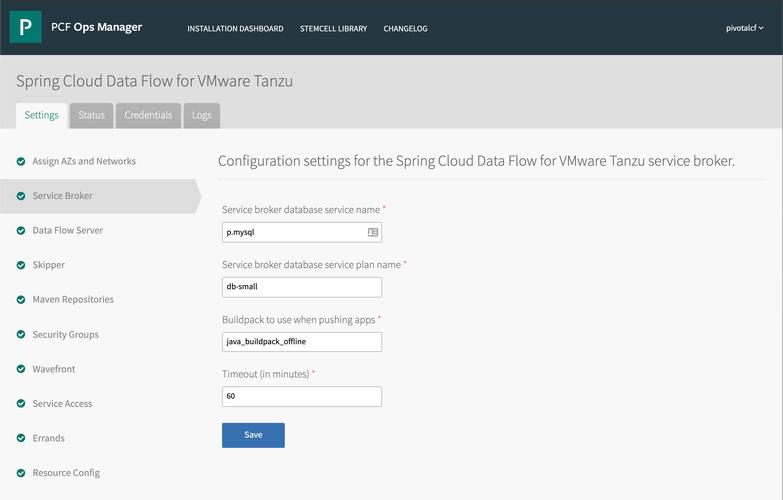This screenshot has width=783, height=500.
Task: Open the Stemcell Library page
Action: pos(333,29)
